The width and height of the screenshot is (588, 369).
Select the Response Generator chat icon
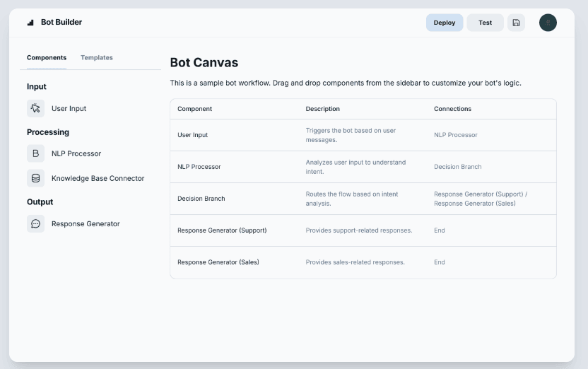35,223
